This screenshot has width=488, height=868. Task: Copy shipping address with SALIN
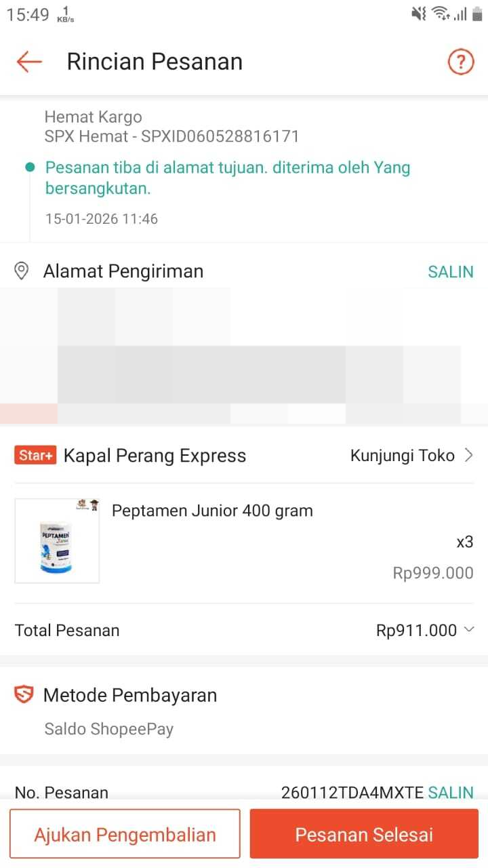450,272
